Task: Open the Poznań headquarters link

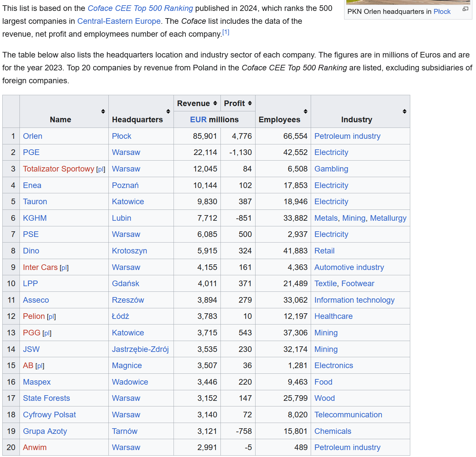Action: click(125, 185)
